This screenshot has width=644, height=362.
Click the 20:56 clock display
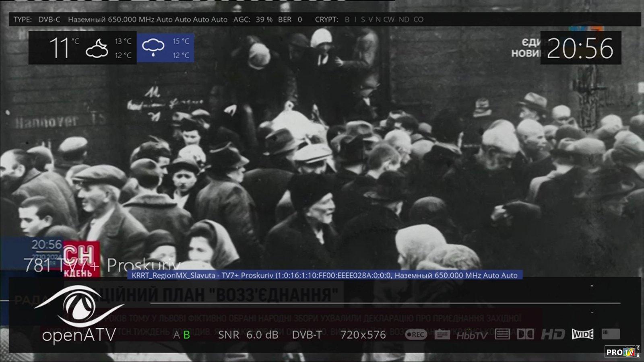[x=580, y=48]
